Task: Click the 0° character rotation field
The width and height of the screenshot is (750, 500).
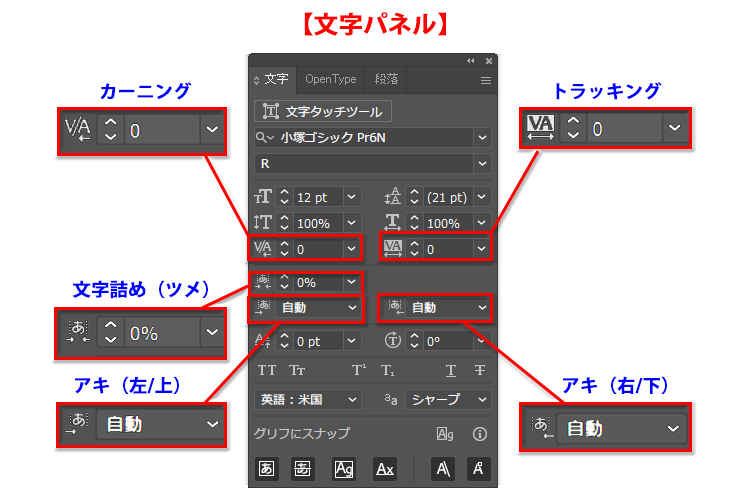Action: pos(448,341)
